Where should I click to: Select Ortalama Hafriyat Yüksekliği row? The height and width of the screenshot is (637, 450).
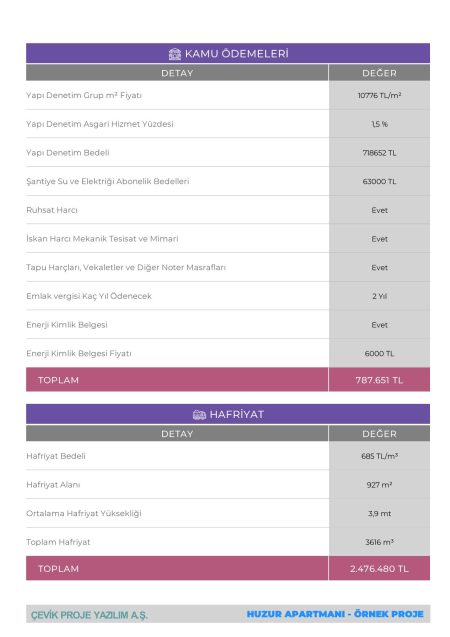[x=228, y=514]
